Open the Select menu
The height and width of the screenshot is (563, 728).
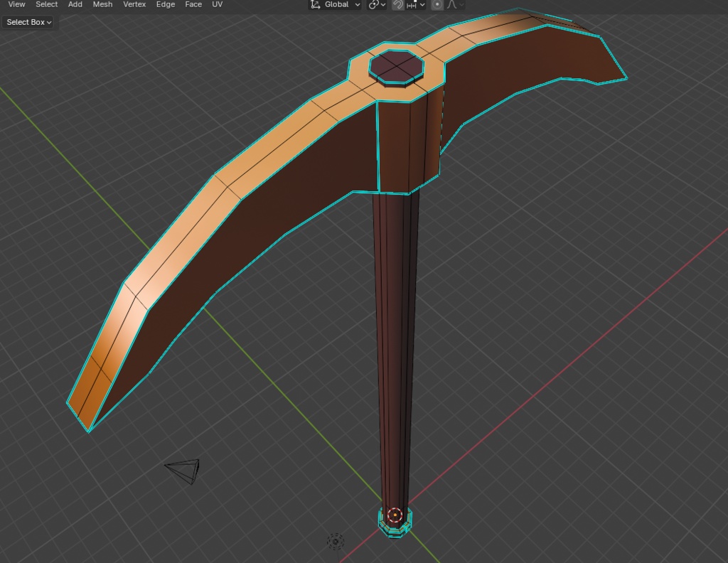tap(46, 4)
